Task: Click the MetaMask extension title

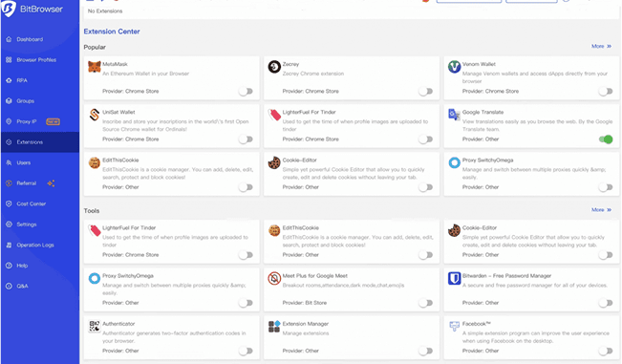Action: [x=115, y=64]
